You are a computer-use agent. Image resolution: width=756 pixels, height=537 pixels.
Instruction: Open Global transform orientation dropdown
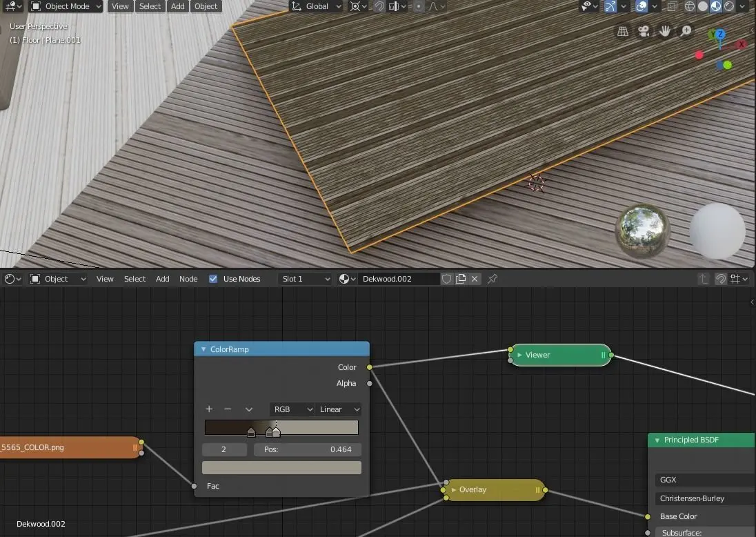[317, 6]
